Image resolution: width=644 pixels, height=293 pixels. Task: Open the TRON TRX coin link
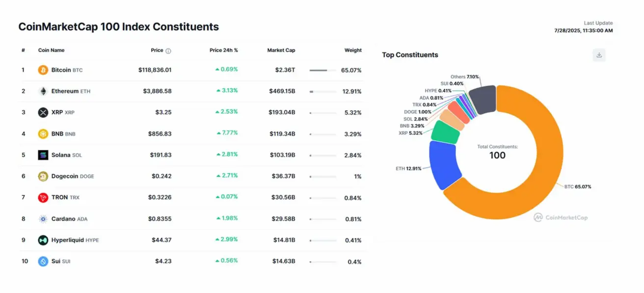[65, 198]
